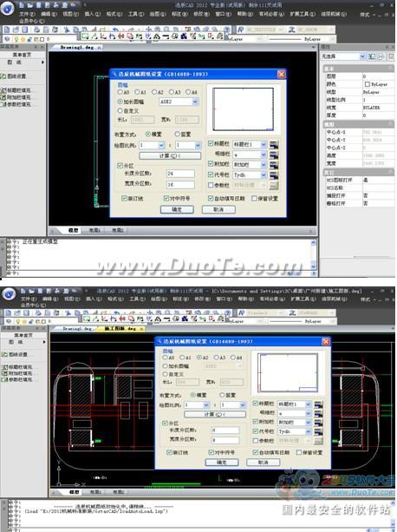The image size is (397, 532).
Task: Click 标题栏1 browse icon in the A2-selected dialog
Action: click(x=318, y=404)
